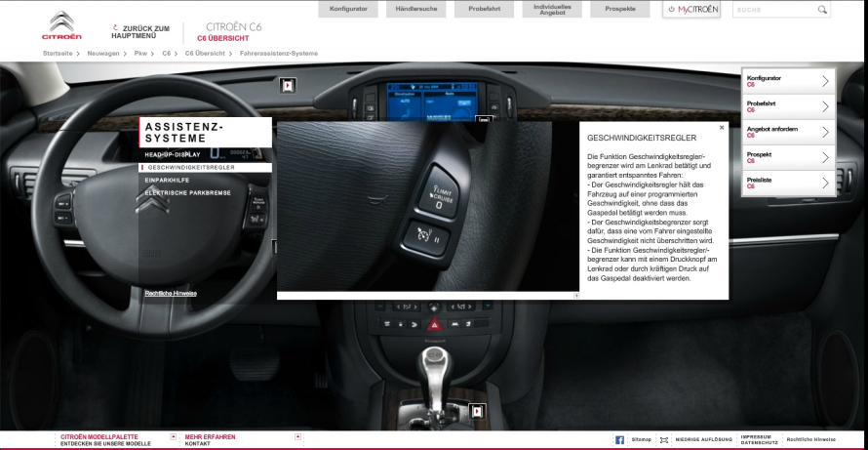This screenshot has height=450, width=868.
Task: Select the Einparkhilfe menu item
Action: coord(167,181)
